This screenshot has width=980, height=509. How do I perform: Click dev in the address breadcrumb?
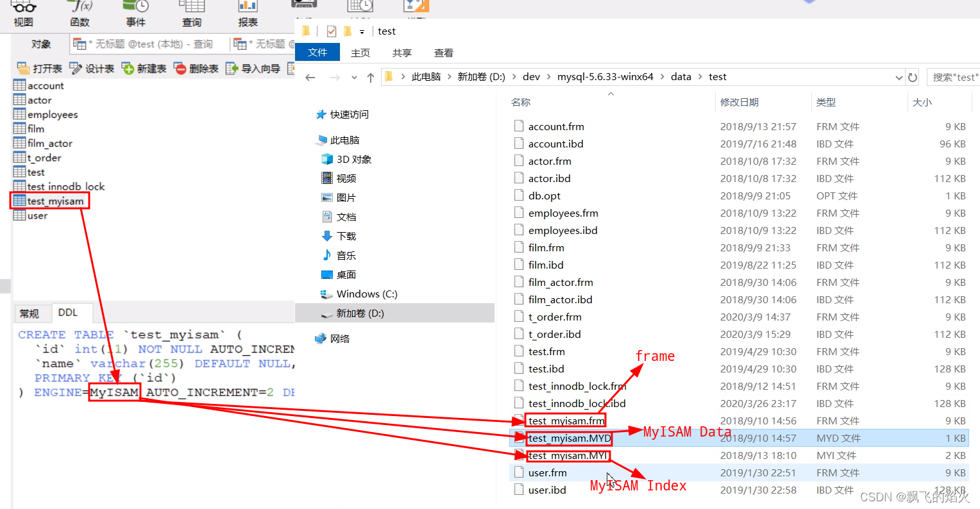pos(531,77)
